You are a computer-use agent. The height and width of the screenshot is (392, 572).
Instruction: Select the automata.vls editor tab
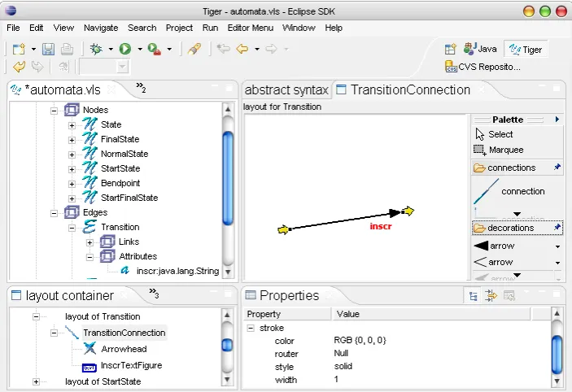coord(62,89)
